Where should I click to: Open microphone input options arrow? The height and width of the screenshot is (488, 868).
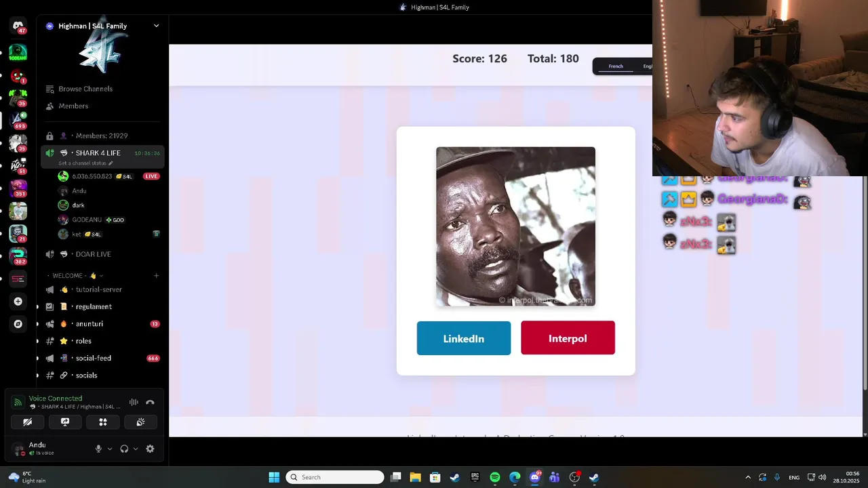[110, 449]
